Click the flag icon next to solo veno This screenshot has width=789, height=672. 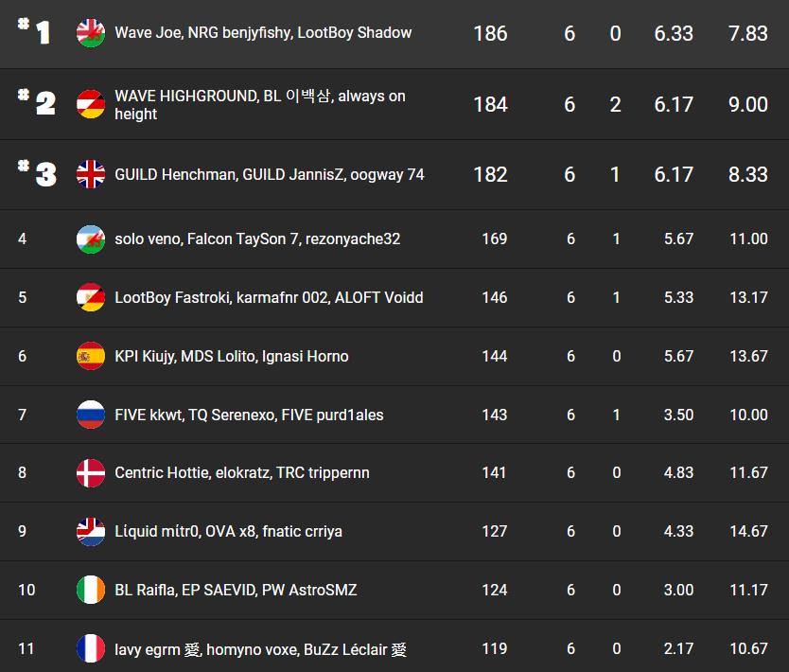91,239
